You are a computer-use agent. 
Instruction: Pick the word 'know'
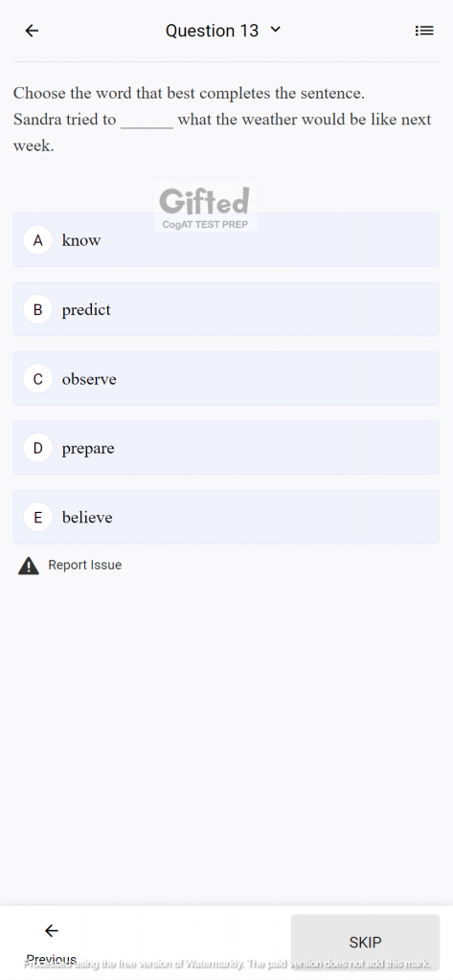(81, 240)
